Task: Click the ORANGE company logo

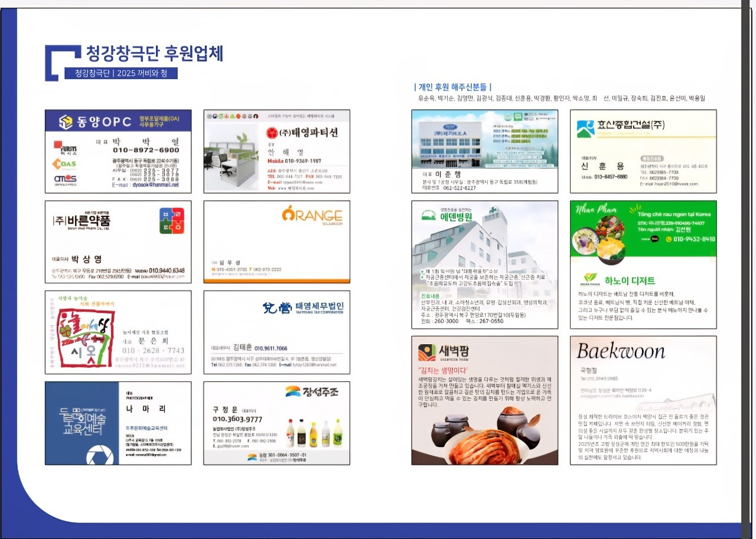Action: (x=312, y=214)
